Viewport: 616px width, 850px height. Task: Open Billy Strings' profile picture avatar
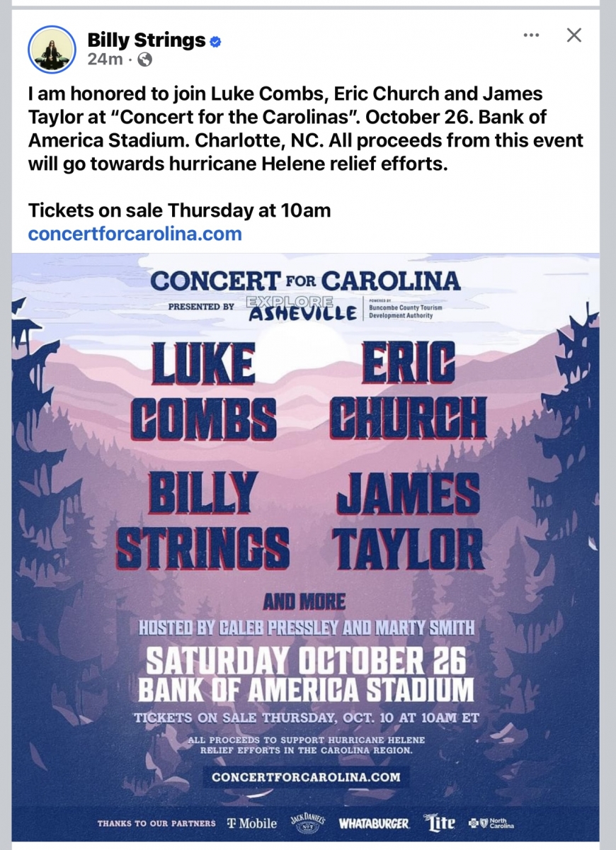pyautogui.click(x=52, y=49)
